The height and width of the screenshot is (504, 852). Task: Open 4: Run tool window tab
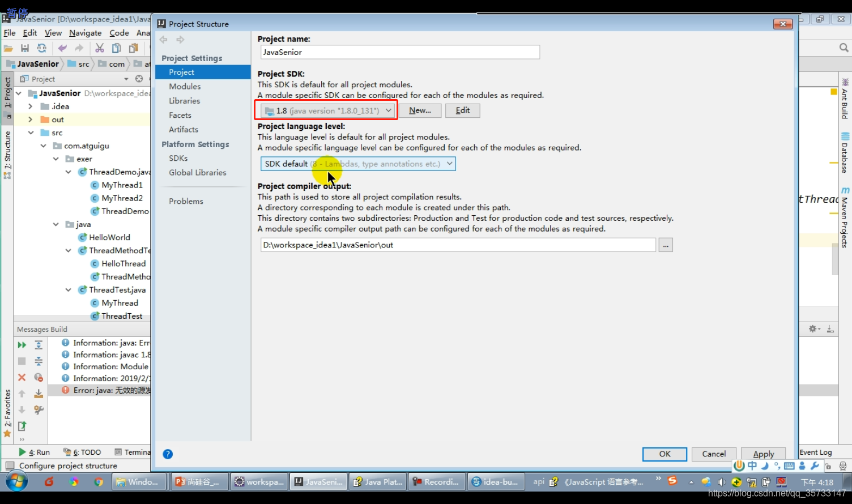35,452
